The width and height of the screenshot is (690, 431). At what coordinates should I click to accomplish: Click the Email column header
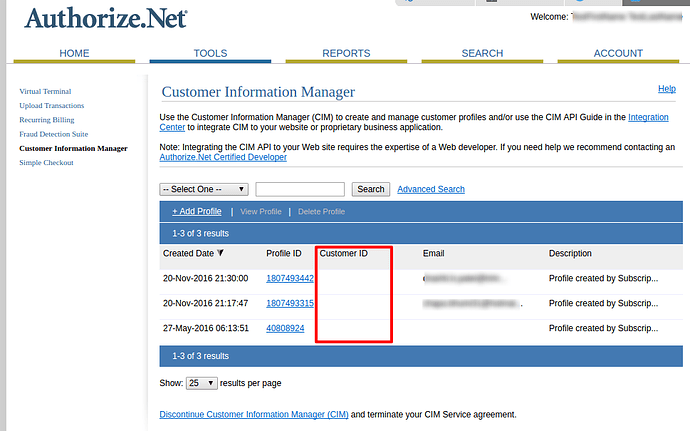click(433, 254)
